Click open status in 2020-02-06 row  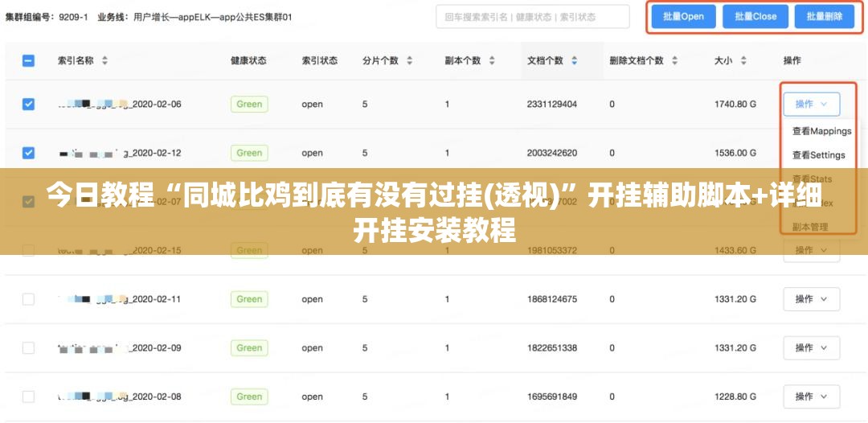(312, 104)
